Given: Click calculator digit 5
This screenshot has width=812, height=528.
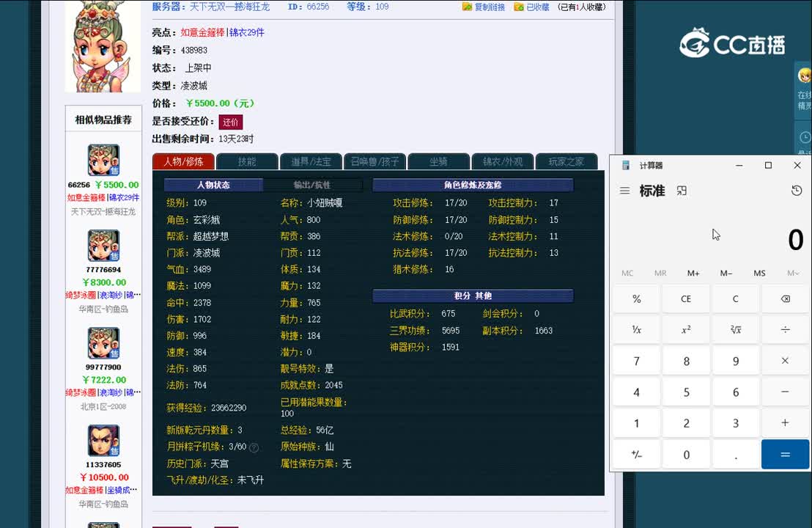Looking at the screenshot, I should (x=686, y=392).
